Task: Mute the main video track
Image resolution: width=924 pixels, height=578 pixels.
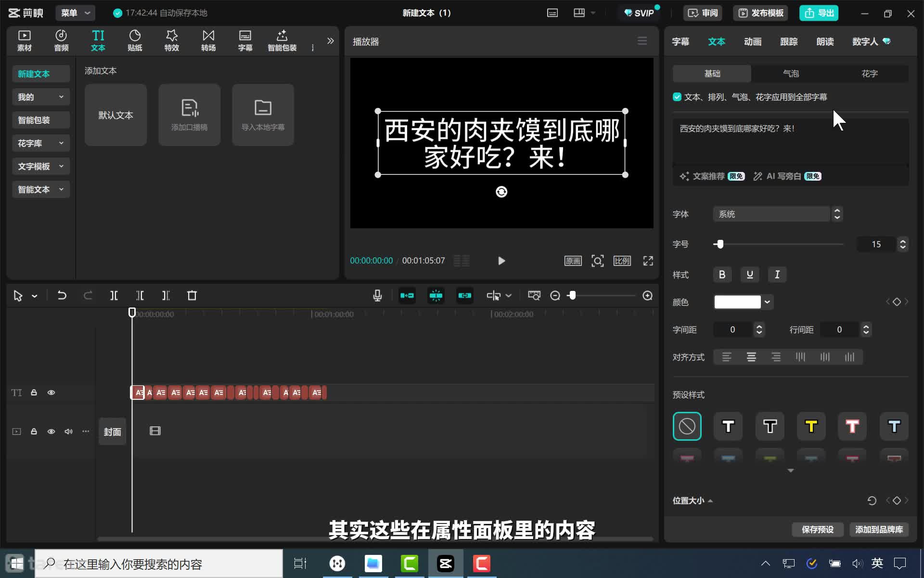Action: [x=68, y=431]
